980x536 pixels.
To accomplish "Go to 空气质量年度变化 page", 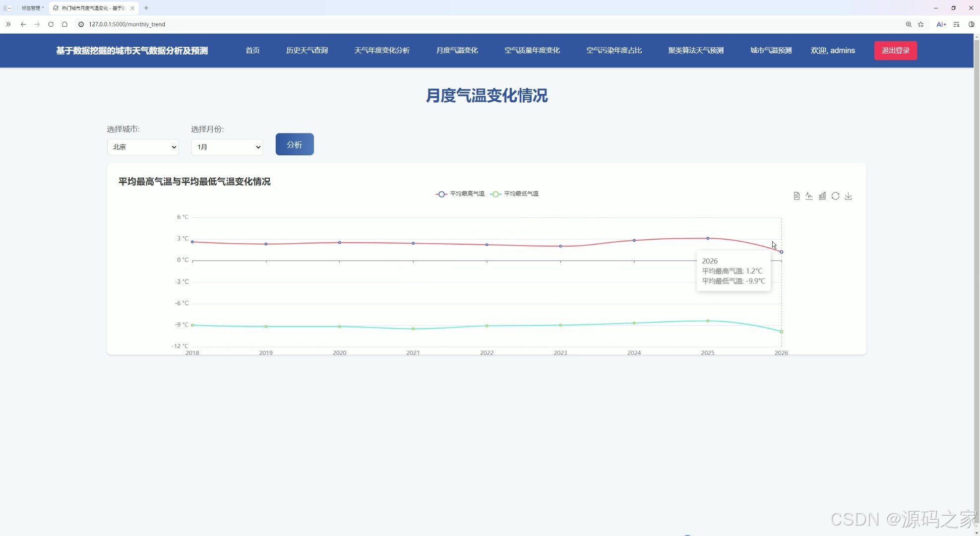I will tap(532, 51).
